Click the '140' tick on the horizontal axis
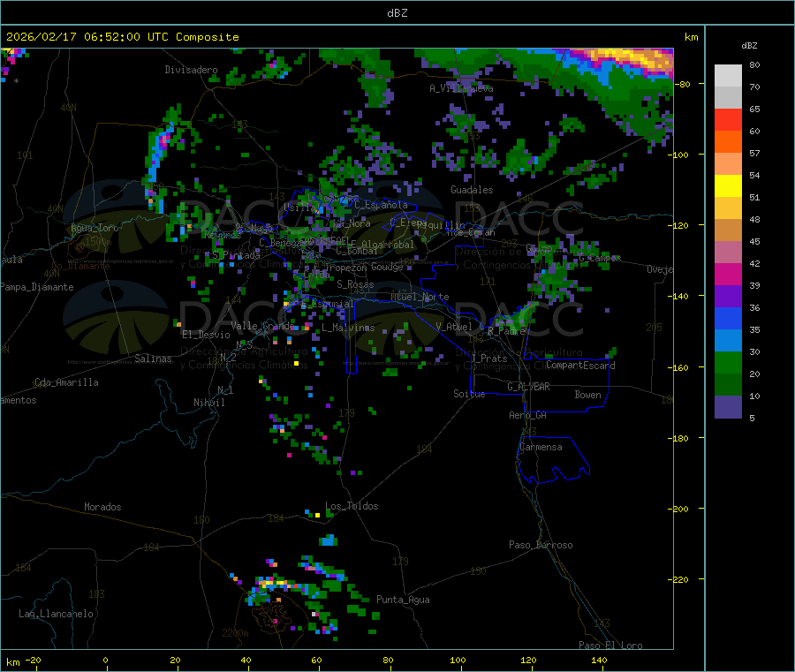This screenshot has height=672, width=795. coord(599,660)
